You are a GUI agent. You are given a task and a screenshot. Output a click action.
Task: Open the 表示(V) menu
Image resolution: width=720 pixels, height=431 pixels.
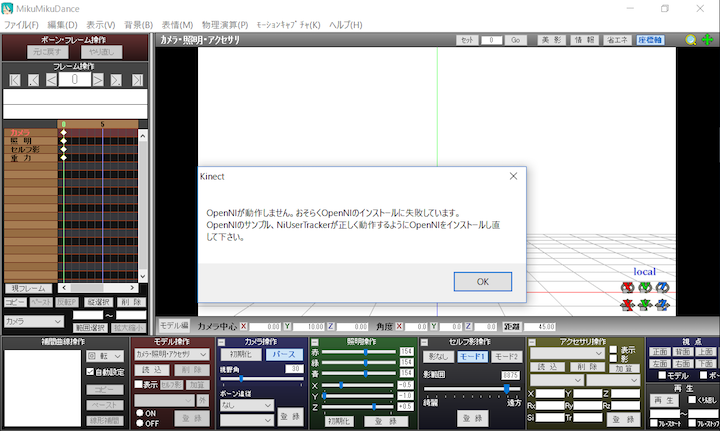tap(101, 25)
